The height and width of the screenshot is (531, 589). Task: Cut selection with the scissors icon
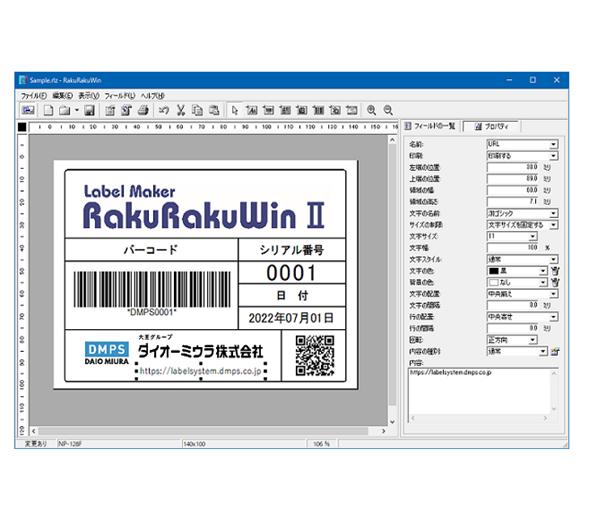[x=181, y=110]
